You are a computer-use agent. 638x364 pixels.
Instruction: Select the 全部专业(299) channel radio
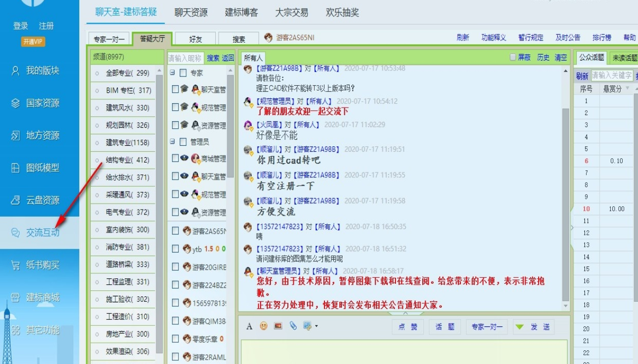(x=97, y=74)
